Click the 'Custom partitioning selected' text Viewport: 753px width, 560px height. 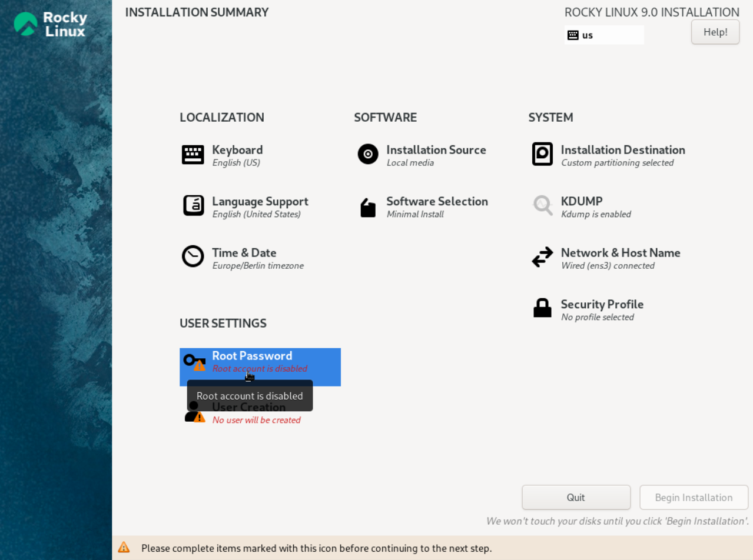coord(617,163)
